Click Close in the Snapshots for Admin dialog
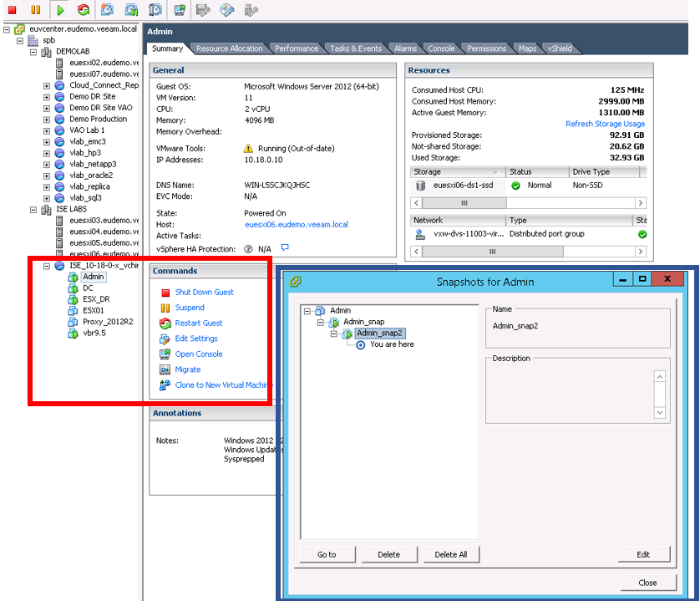Image resolution: width=700 pixels, height=601 pixels. coord(647,583)
